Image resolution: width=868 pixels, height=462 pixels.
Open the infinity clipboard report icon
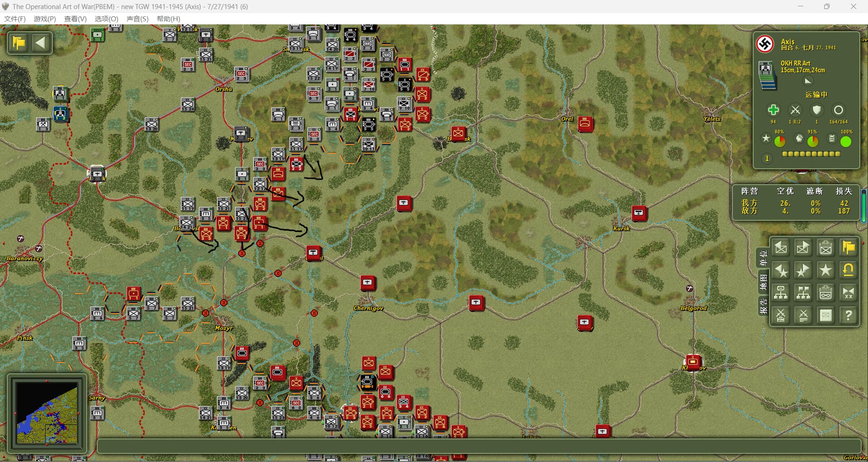tap(826, 293)
